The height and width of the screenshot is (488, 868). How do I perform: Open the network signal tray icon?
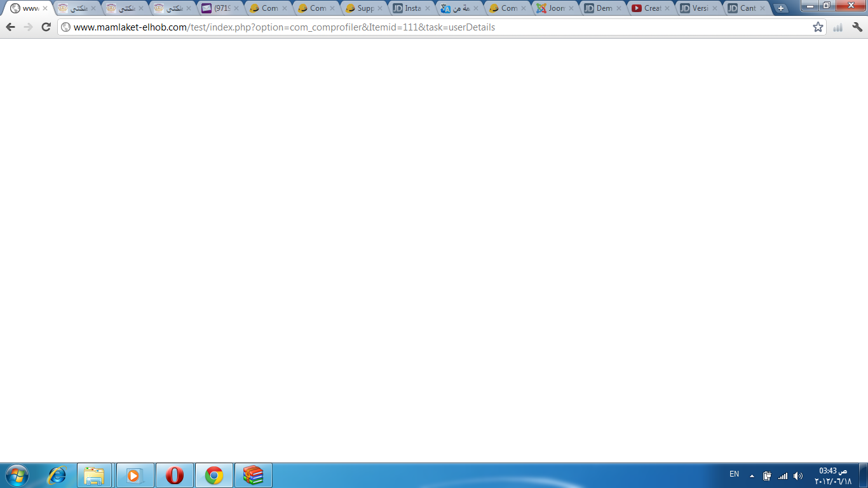pos(783,475)
